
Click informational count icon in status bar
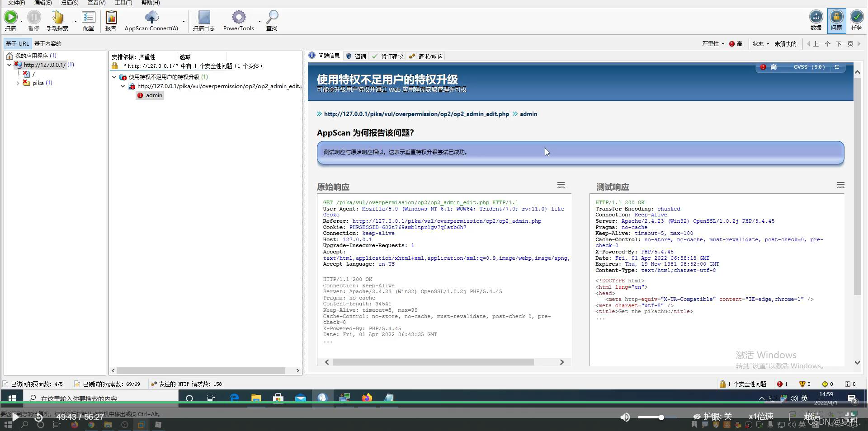pos(848,384)
